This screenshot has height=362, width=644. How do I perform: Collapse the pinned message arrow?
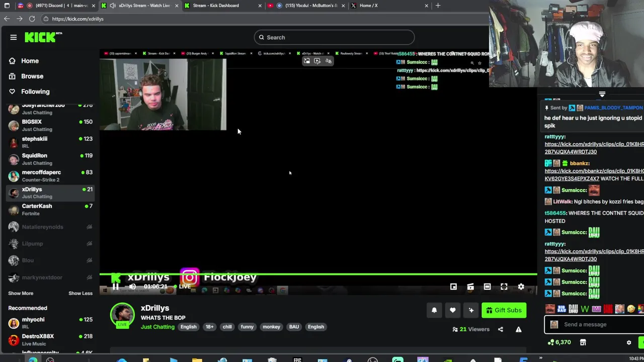602,94
